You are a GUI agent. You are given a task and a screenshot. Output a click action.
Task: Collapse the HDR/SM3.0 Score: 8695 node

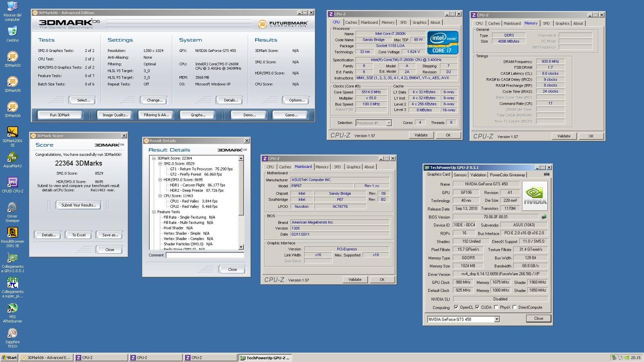click(x=160, y=180)
